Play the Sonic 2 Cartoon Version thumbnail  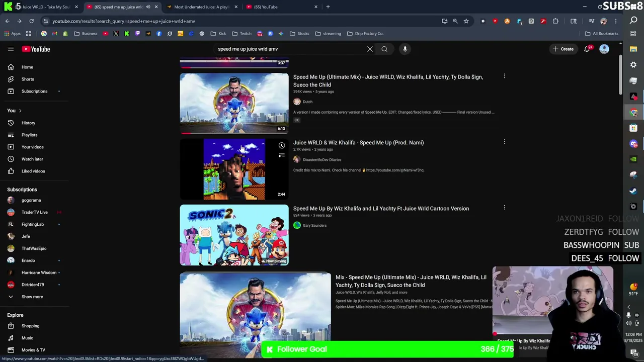tap(234, 235)
